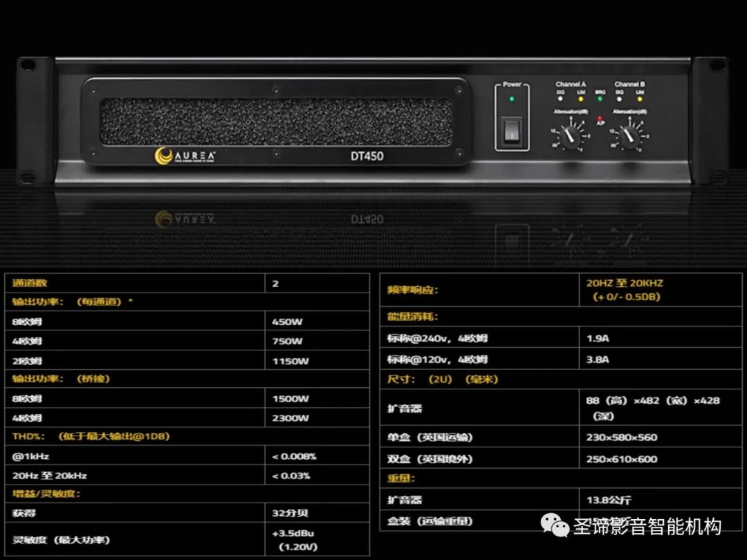Click Channel B LIM yellow indicator
Screen dimensions: 747x560
[640, 99]
